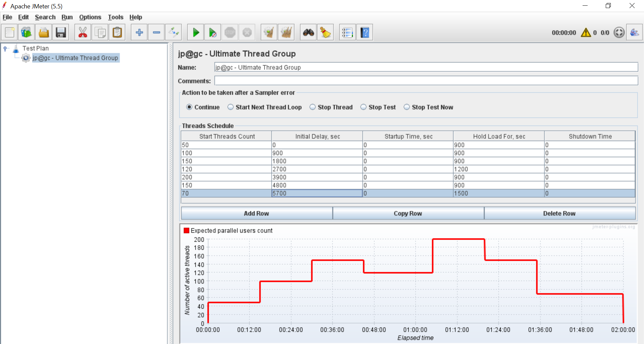644x344 pixels.
Task: Click the Shutdown icon
Action: click(x=247, y=33)
